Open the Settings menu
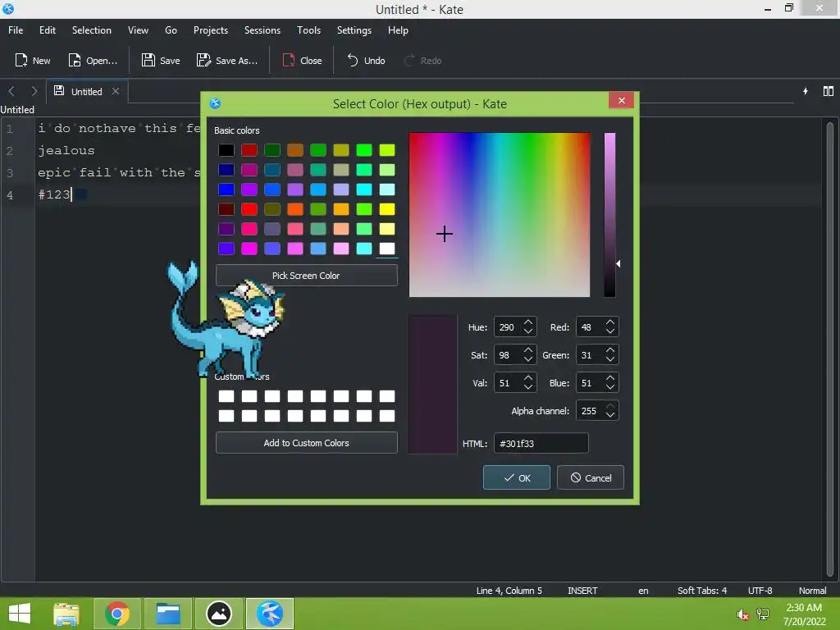Viewport: 840px width, 630px height. point(354,30)
